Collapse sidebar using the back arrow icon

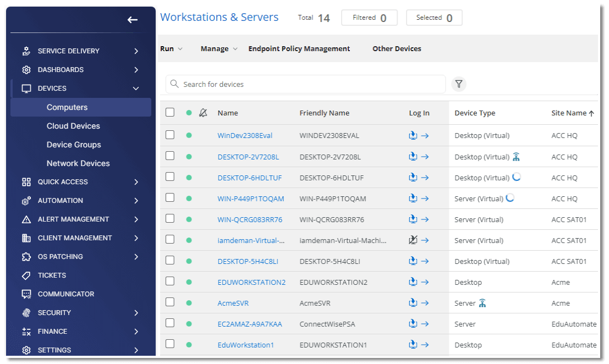point(132,20)
